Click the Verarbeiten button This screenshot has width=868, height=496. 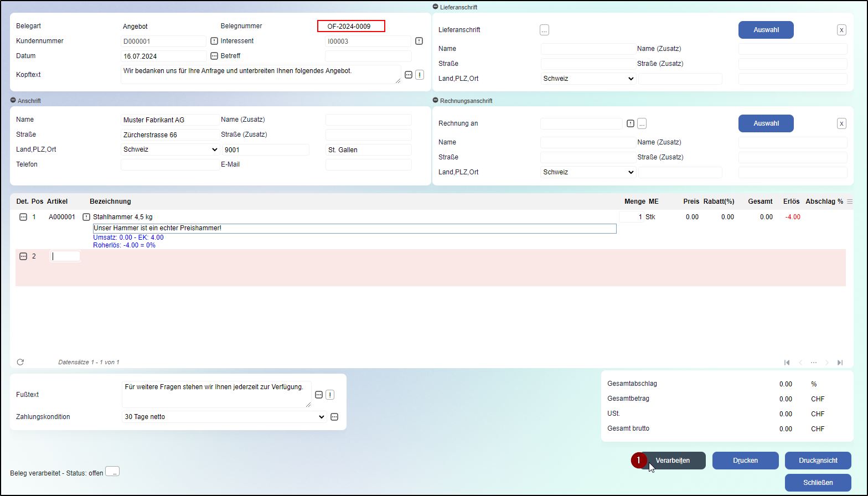pos(672,461)
